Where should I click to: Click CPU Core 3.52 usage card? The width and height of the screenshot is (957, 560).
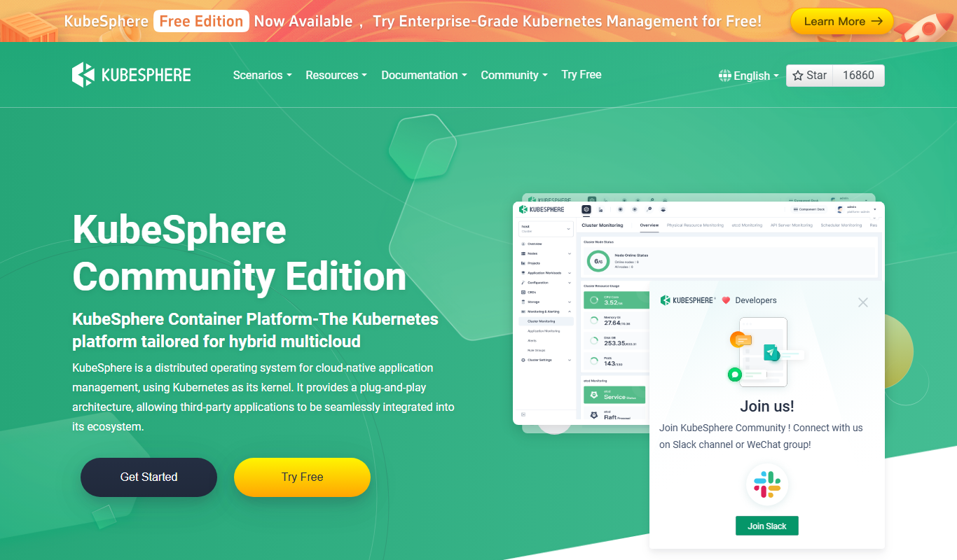(617, 300)
